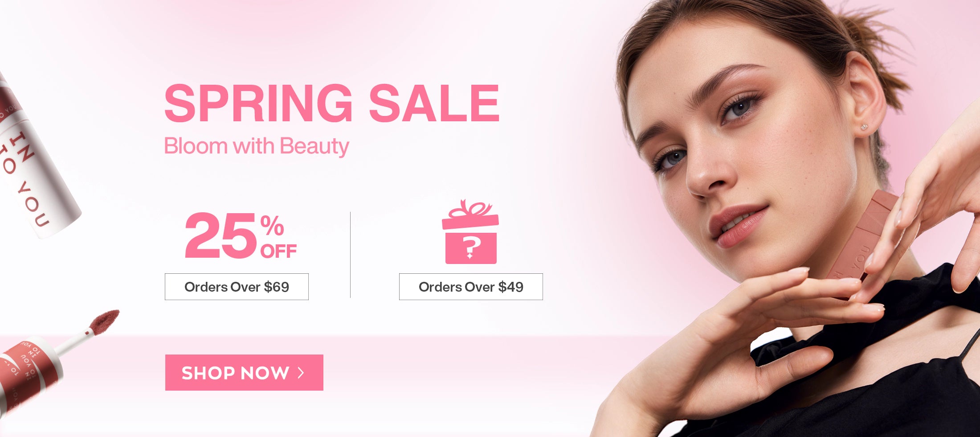
Task: Click the Bloom with Beauty tagline
Action: tap(257, 146)
